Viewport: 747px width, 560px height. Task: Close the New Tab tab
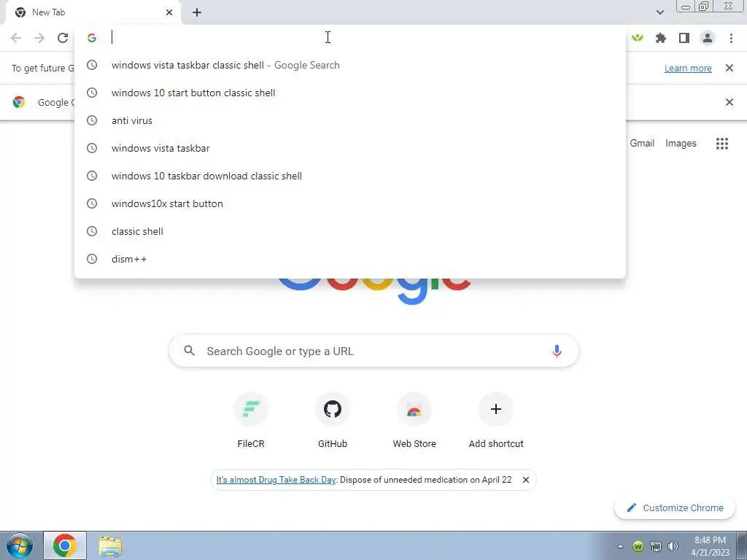[169, 12]
